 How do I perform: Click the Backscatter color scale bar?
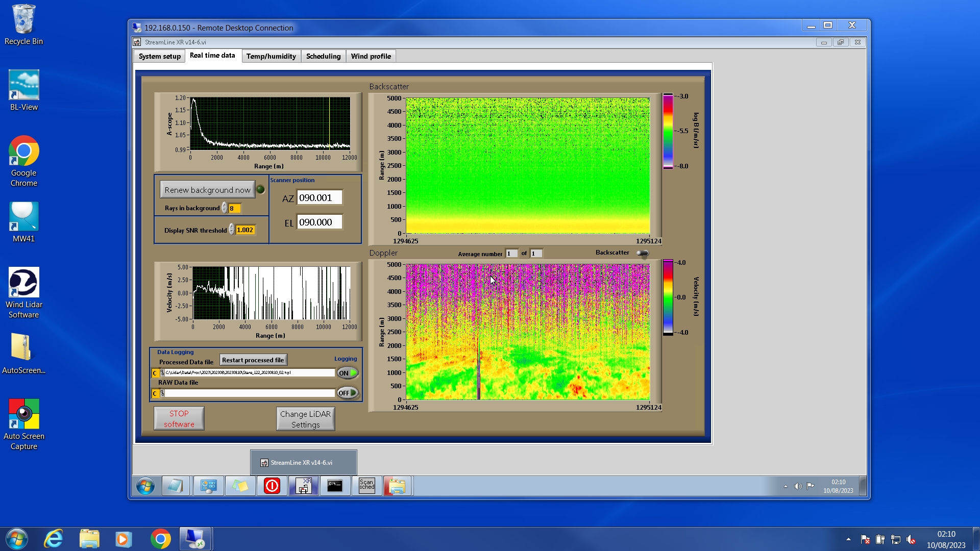click(668, 131)
